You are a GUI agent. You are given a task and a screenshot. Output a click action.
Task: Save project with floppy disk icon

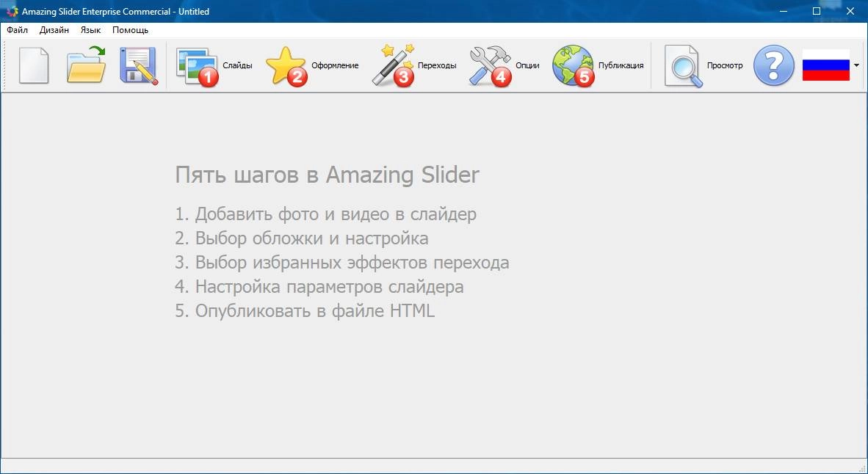point(138,65)
